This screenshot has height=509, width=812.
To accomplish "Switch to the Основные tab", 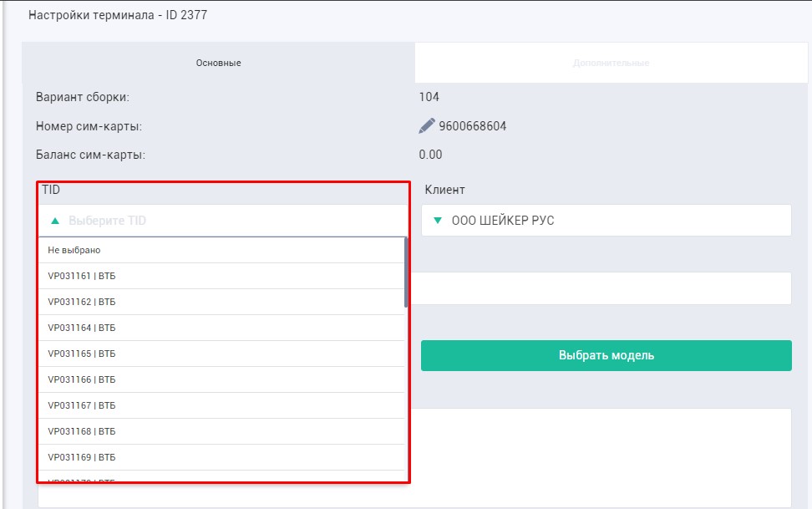I will (218, 63).
